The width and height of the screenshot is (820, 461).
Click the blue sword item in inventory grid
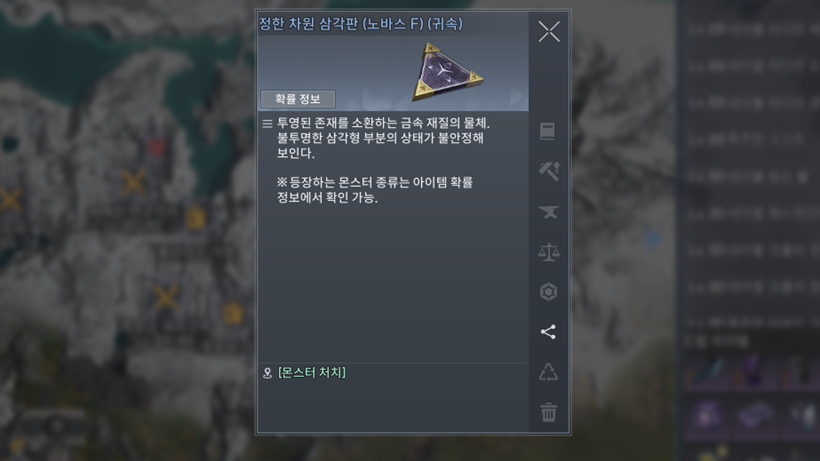[x=708, y=371]
